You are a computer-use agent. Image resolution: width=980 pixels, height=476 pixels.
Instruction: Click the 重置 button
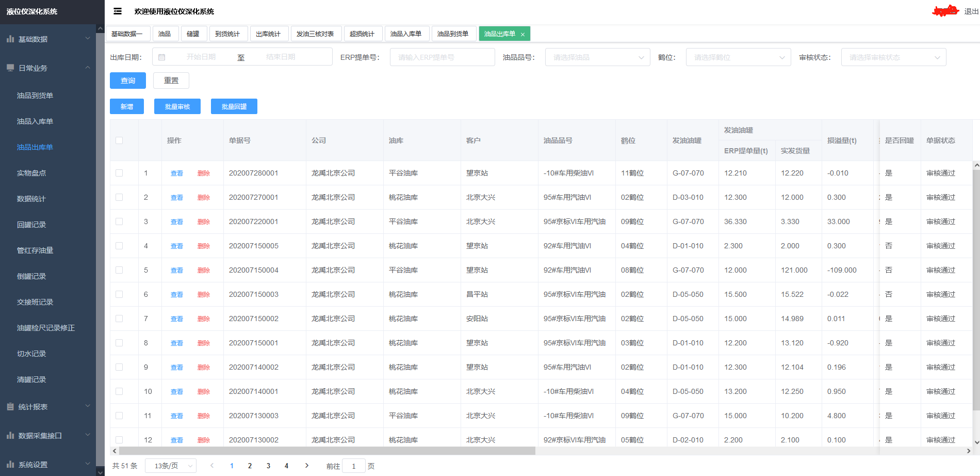tap(171, 81)
